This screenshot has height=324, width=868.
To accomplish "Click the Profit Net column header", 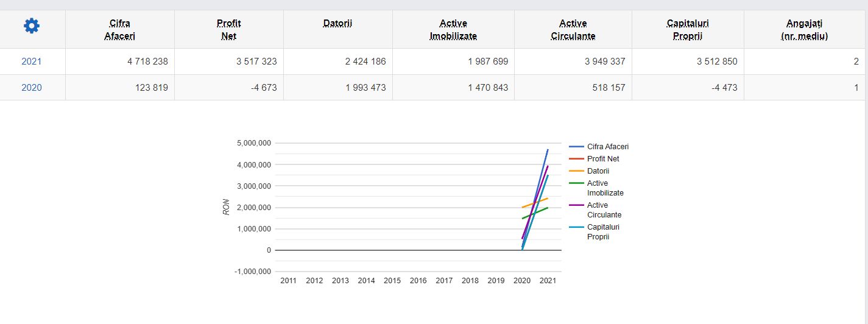I will (x=228, y=29).
